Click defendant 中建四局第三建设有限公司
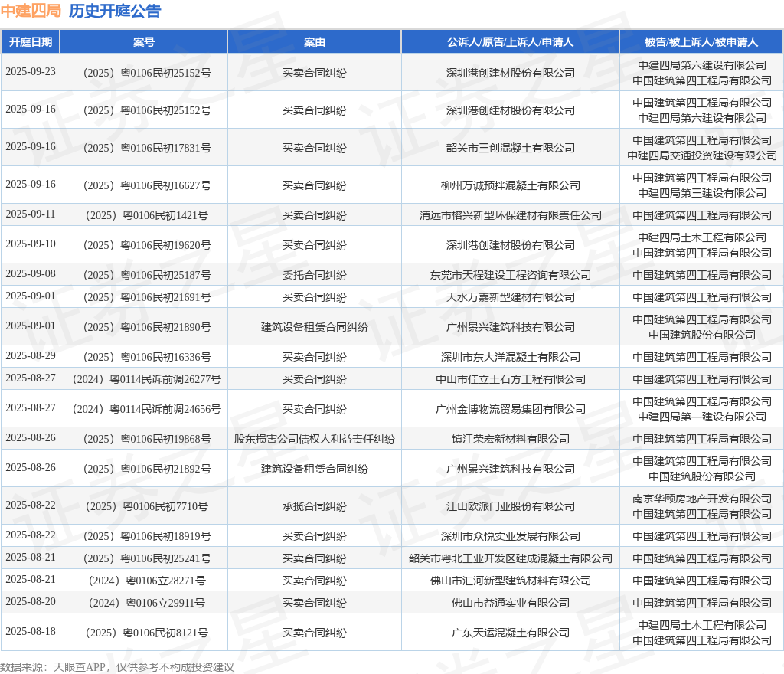This screenshot has height=674, width=784. [x=702, y=194]
